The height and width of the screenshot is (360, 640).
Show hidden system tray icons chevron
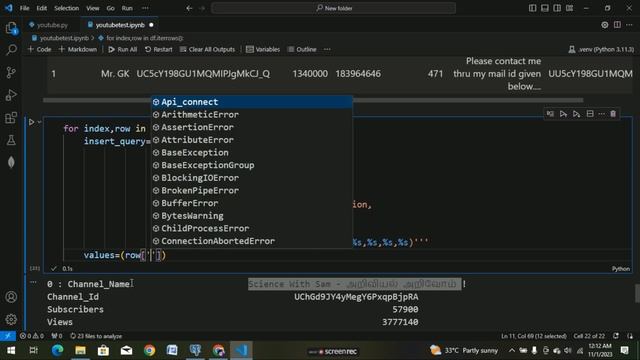(511, 351)
